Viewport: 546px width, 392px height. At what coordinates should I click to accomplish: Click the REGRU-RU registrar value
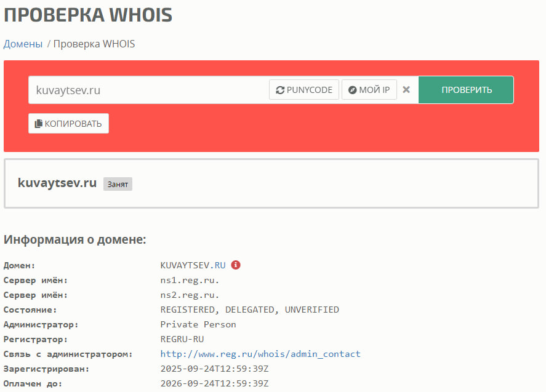point(182,339)
